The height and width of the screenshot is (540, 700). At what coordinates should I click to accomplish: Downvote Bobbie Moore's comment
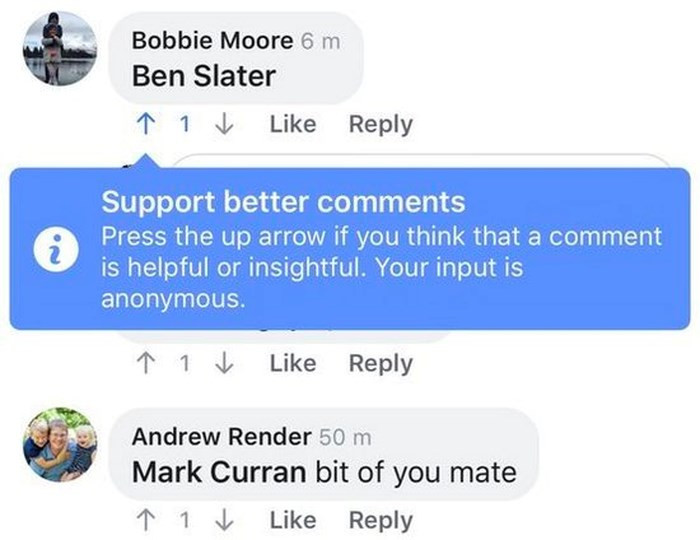(x=225, y=125)
